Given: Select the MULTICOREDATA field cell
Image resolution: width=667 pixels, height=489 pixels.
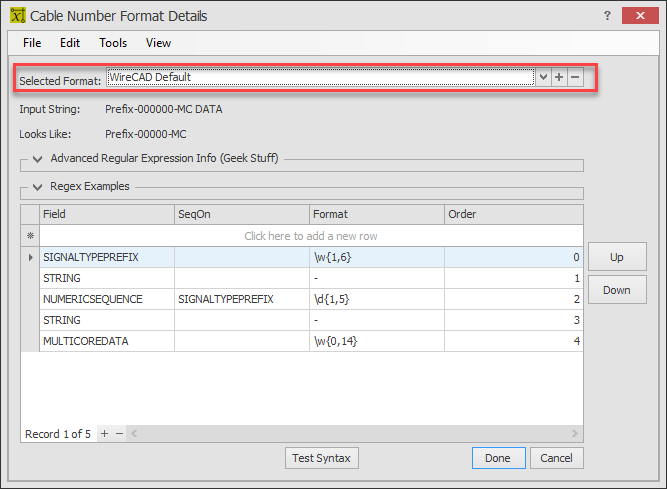Looking at the screenshot, I should pos(107,341).
